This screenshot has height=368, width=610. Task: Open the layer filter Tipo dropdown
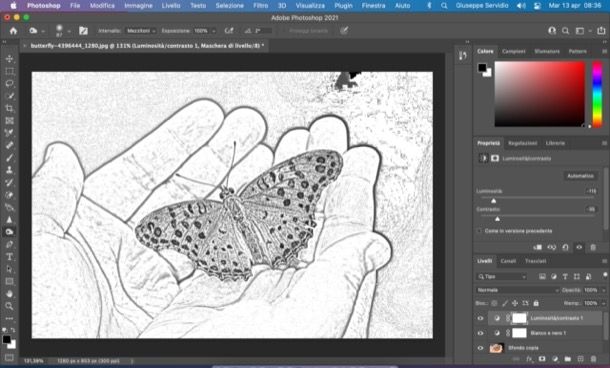tap(501, 277)
